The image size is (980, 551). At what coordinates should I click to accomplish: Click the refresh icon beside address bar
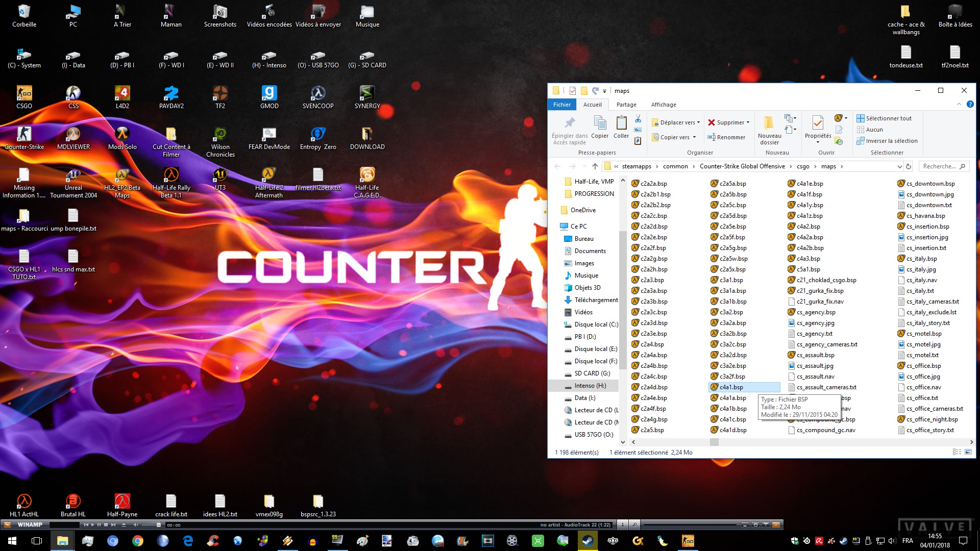[x=909, y=166]
